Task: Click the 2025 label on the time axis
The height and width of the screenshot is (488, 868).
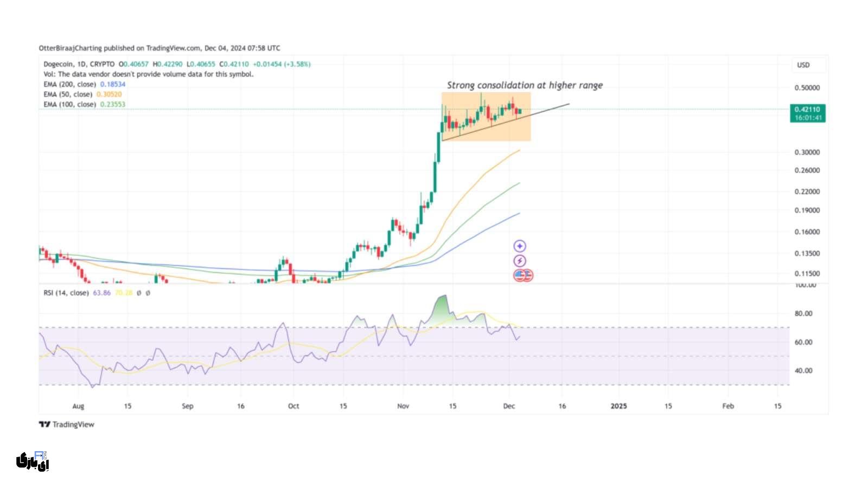Action: tap(618, 406)
